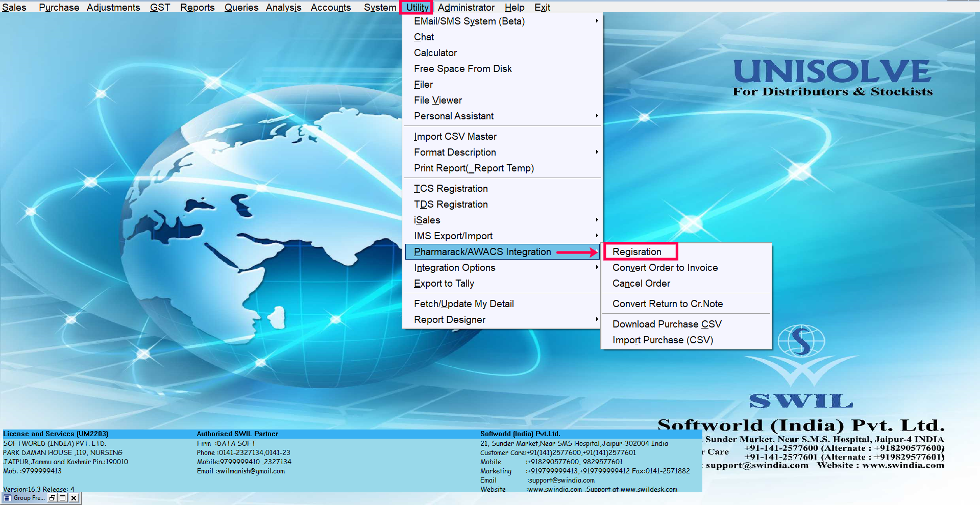Click Exit in the menu bar
This screenshot has height=505, width=980.
(542, 7)
